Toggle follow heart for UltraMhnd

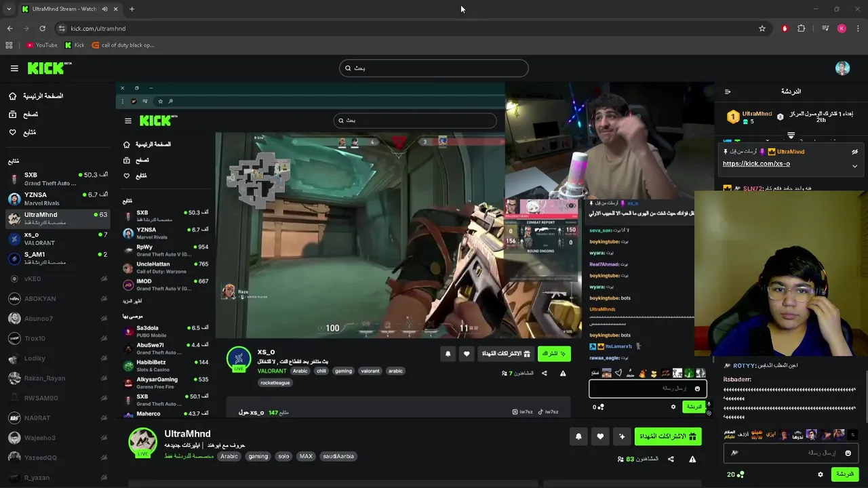point(600,437)
